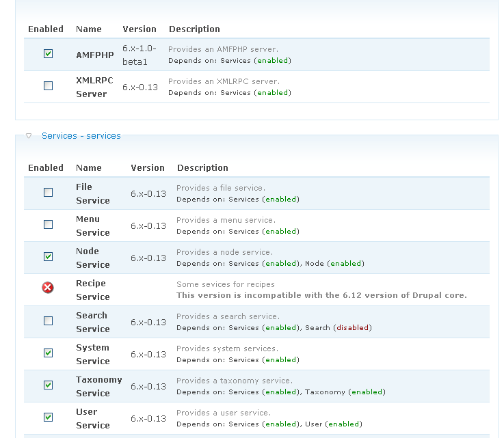Screen dimensions: 504x438
Task: Select the 'XMLRPC Server' module name
Action: 94,87
